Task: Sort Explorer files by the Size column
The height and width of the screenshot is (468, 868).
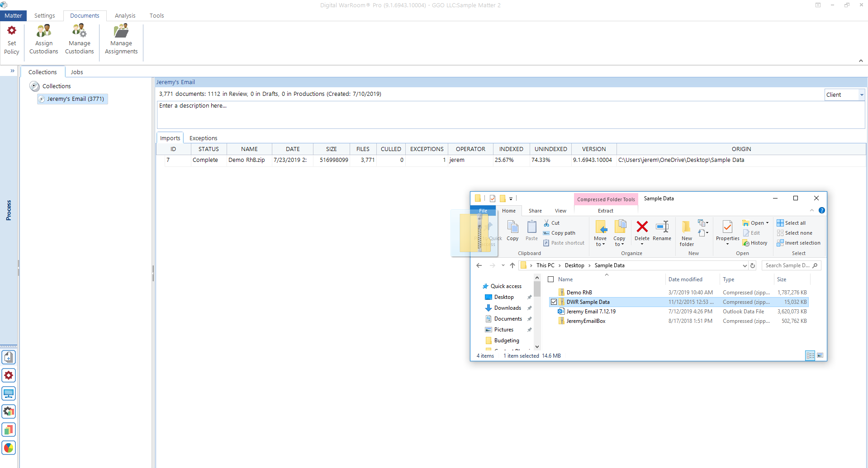Action: pos(782,279)
